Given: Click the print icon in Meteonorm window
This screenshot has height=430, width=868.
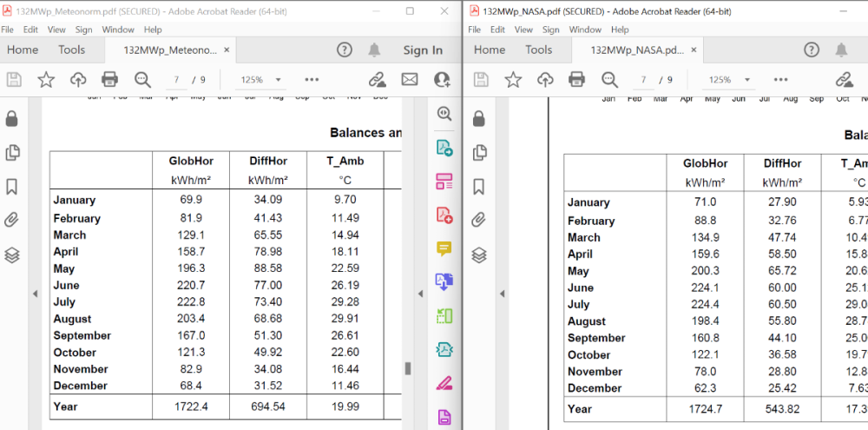Looking at the screenshot, I should coord(109,80).
